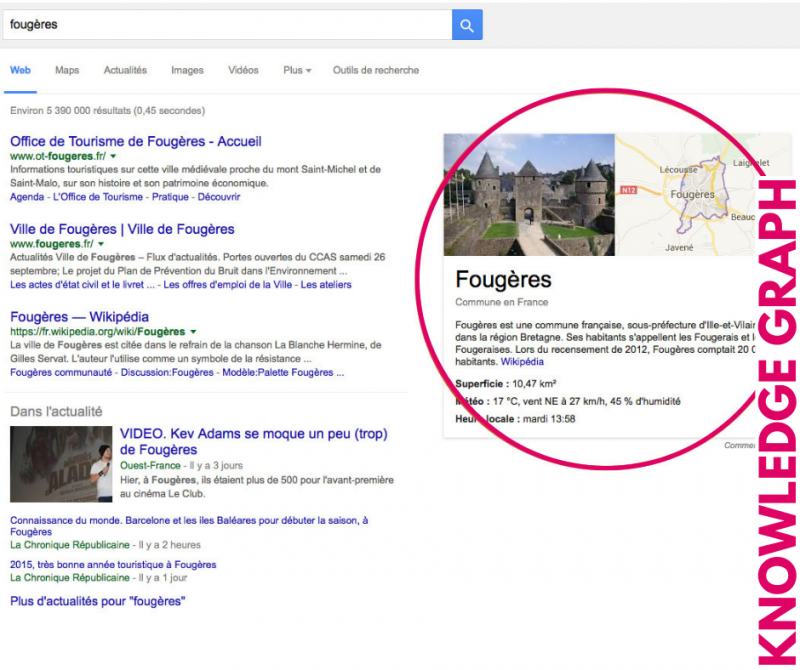Open Les offres d'emploi de la Ville
The image size is (800, 670).
[228, 285]
